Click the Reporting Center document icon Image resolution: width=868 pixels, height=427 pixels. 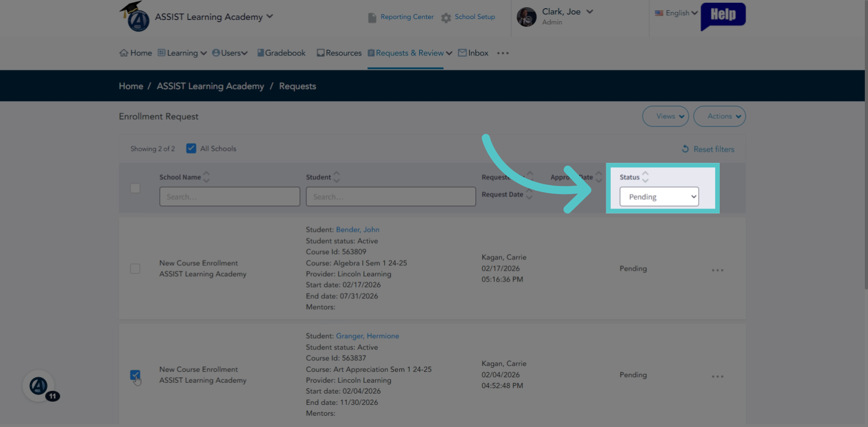point(372,18)
